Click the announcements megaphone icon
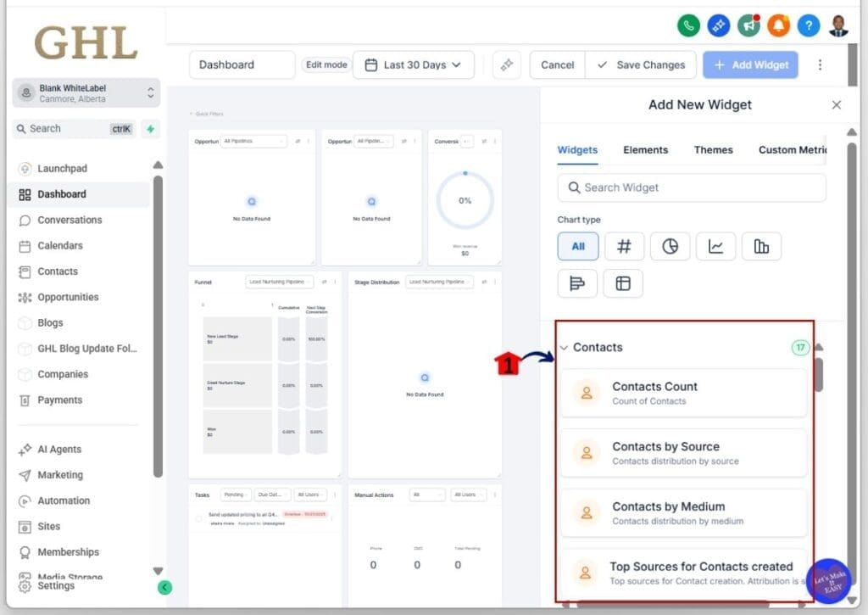This screenshot has width=868, height=615. tap(748, 25)
